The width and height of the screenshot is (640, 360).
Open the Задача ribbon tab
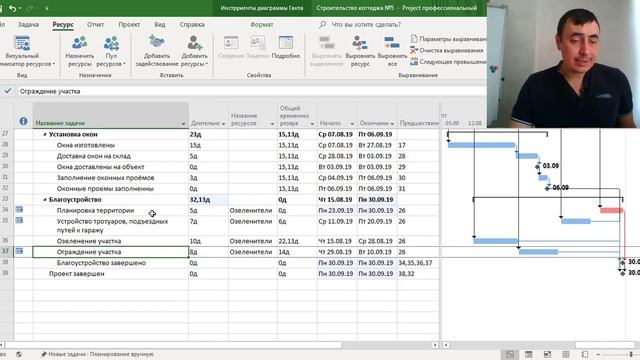click(28, 24)
